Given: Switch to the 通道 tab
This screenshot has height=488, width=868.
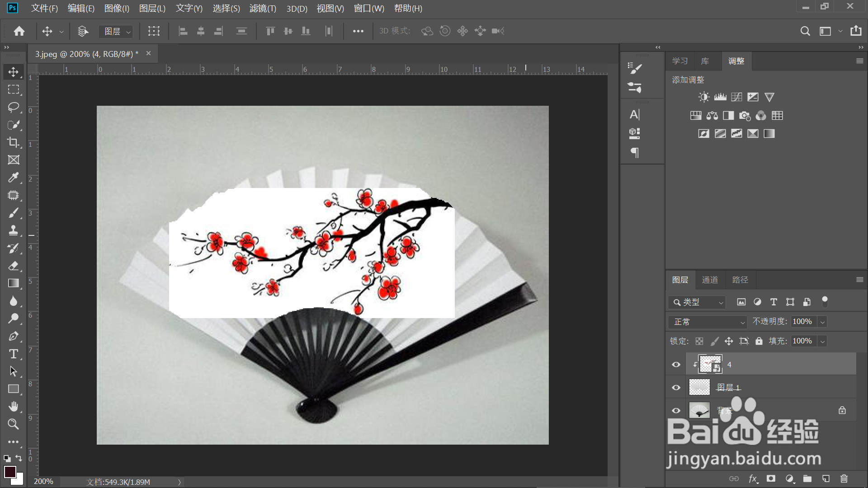Looking at the screenshot, I should coord(709,280).
